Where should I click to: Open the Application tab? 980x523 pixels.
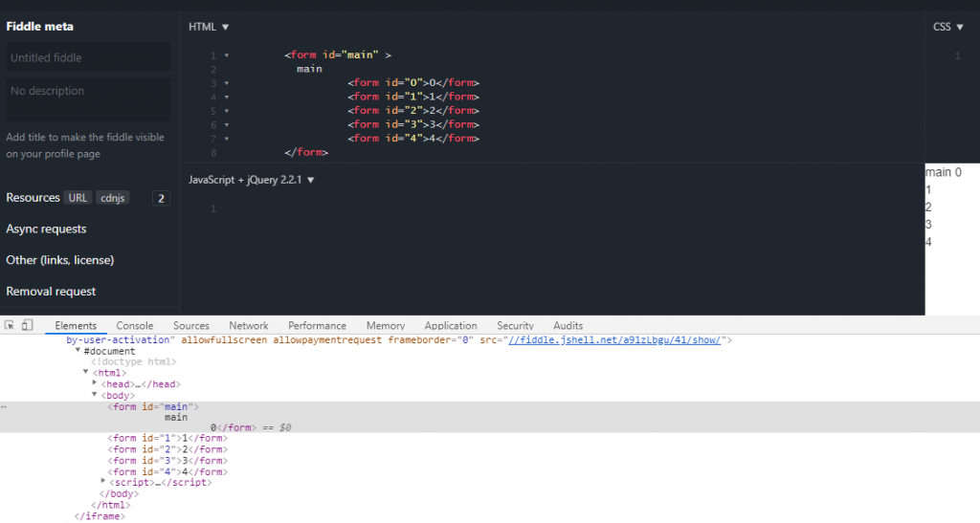tap(451, 326)
